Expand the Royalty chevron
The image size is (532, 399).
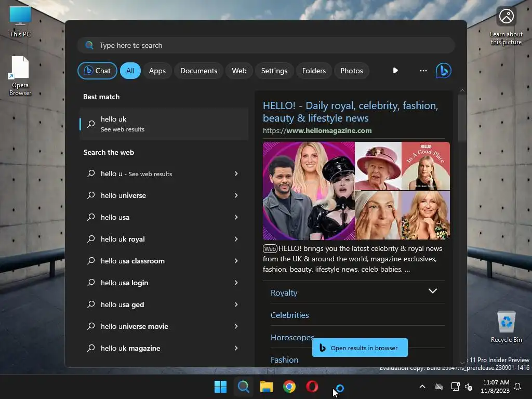tap(433, 291)
